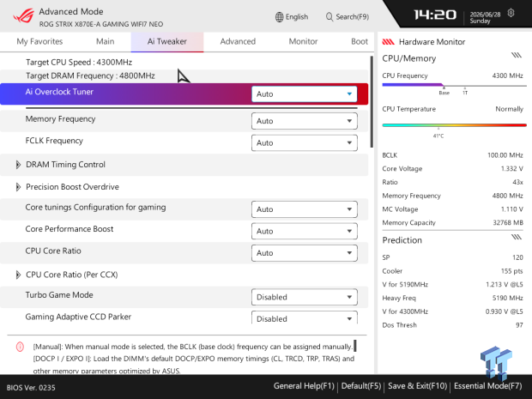The width and height of the screenshot is (532, 399).
Task: Open General Help(F1)
Action: [304, 386]
